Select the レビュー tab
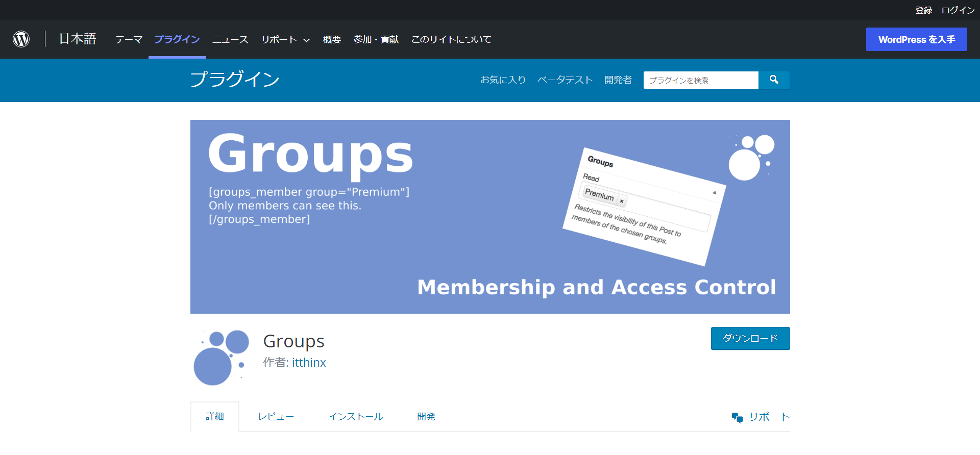Viewport: 980px width, 455px height. pos(276,417)
